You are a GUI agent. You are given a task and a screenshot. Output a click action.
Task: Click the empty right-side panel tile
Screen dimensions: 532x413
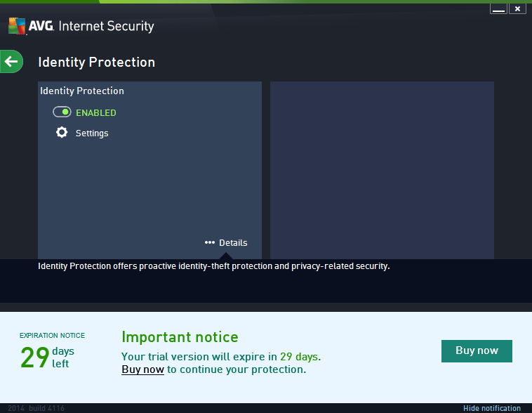pos(382,169)
